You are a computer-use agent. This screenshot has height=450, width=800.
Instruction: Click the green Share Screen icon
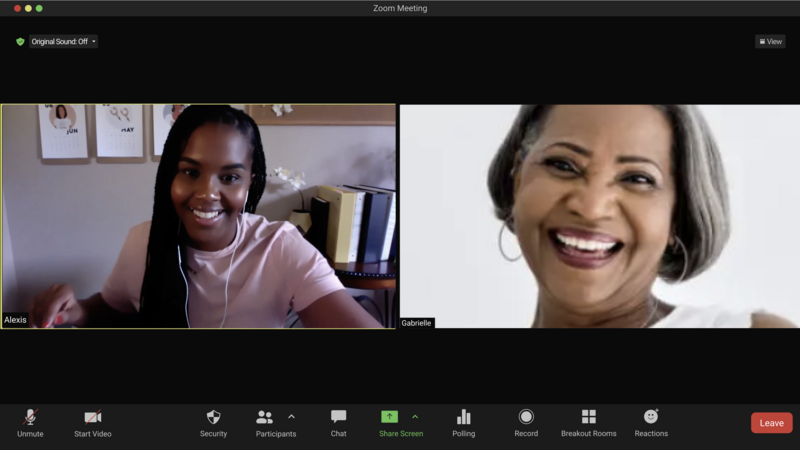tap(390, 417)
